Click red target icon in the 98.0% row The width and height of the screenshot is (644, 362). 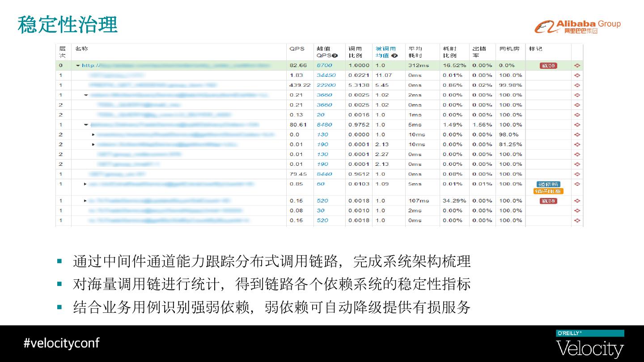coord(577,135)
